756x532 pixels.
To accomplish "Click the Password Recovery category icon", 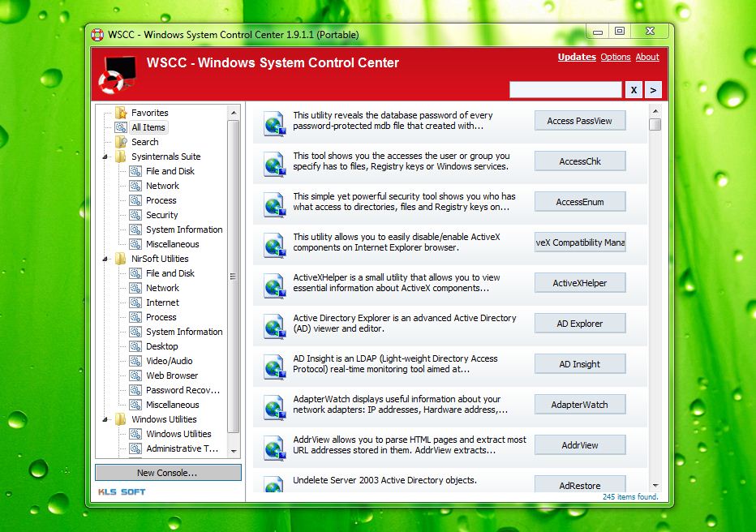I will tap(135, 390).
